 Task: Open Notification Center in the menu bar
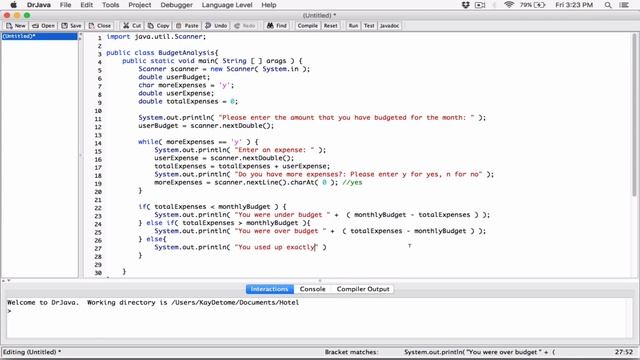624,5
